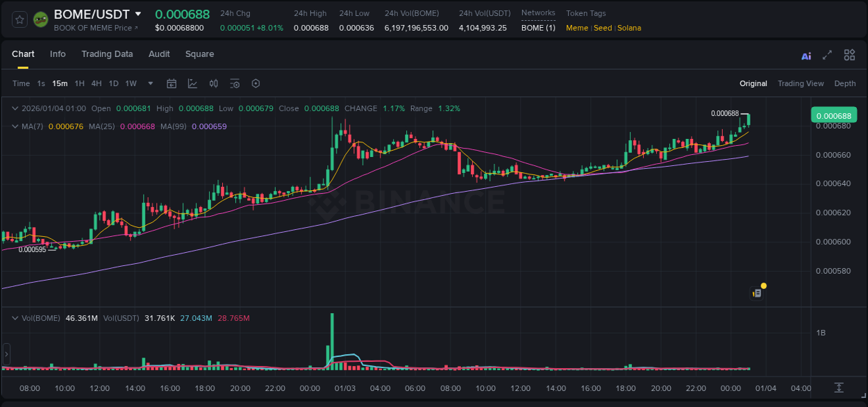Click the yellow chat support bubble on chart
The width and height of the screenshot is (868, 407).
click(762, 285)
